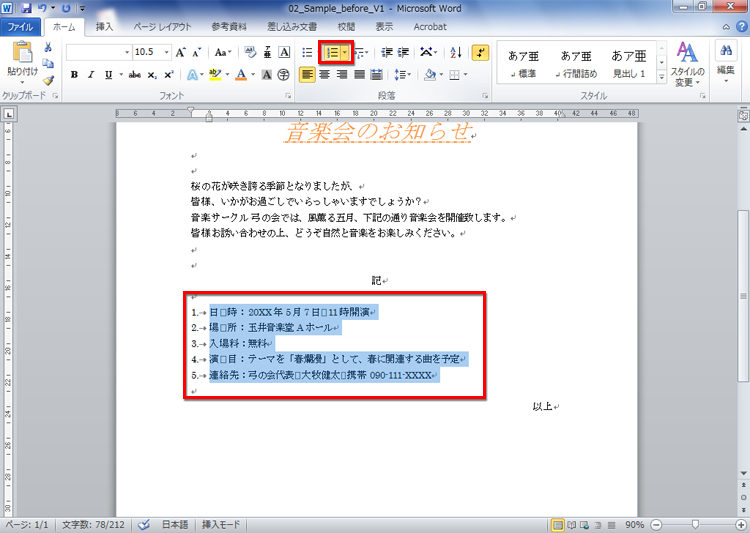Center the paragraph text
The width and height of the screenshot is (750, 533).
click(324, 75)
